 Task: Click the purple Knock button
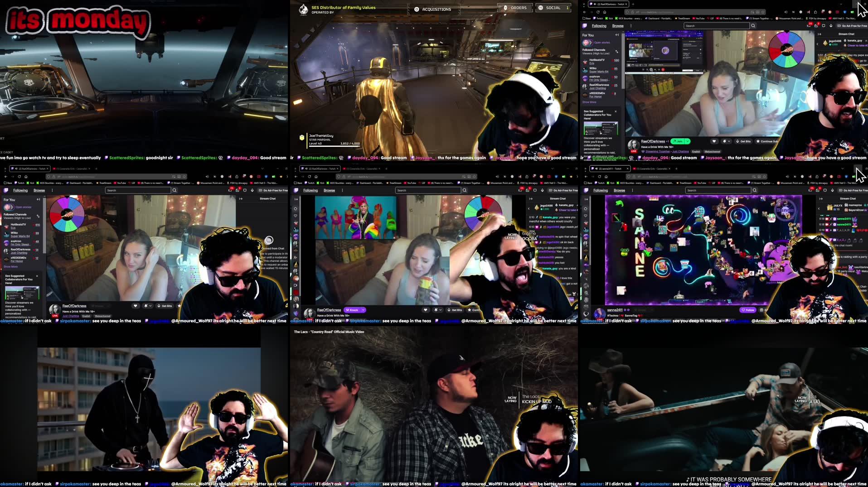point(352,310)
